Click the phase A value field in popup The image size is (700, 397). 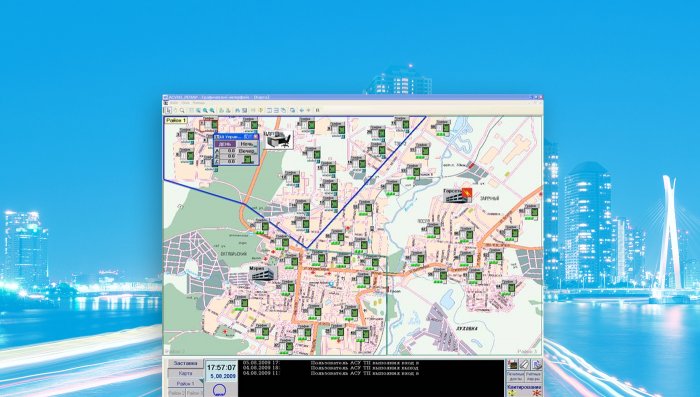pos(228,150)
